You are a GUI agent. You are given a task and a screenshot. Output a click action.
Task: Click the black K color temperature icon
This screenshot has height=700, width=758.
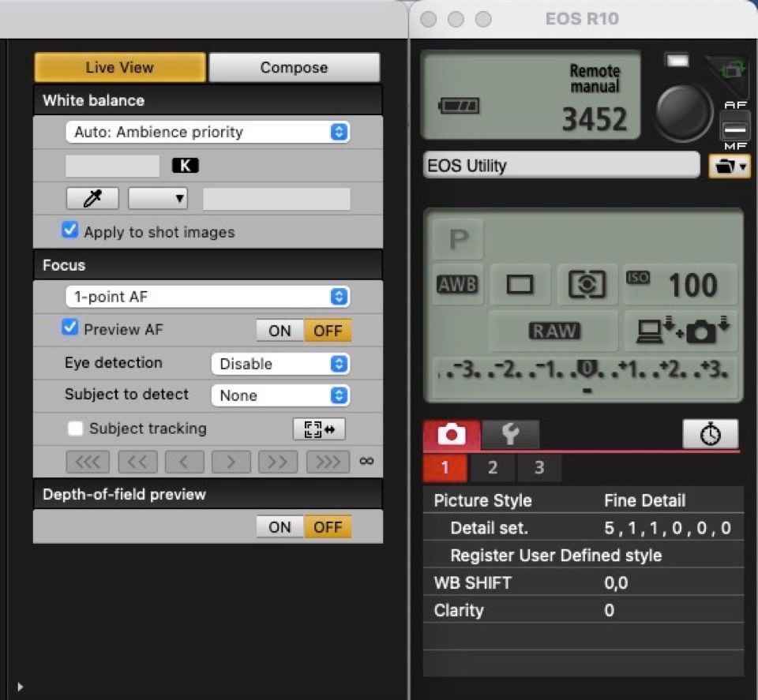(x=185, y=166)
